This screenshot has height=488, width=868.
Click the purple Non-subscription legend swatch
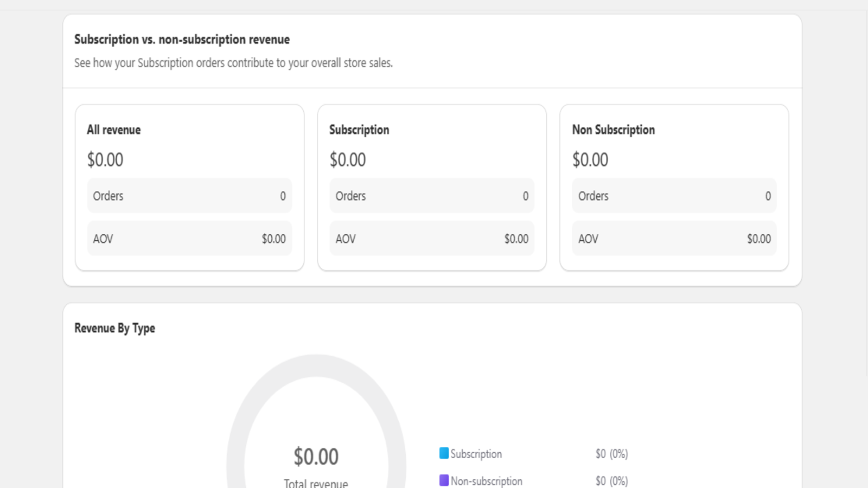444,480
